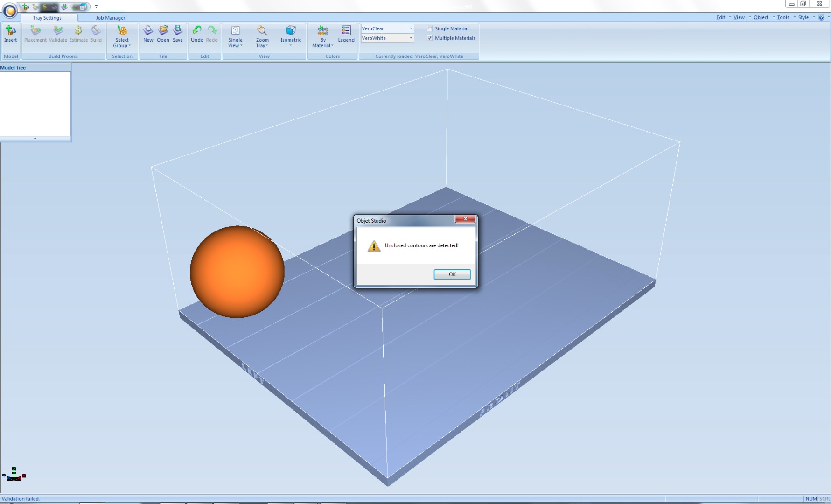Switch to the Job Manager tab
This screenshot has width=831, height=504.
[x=111, y=18]
